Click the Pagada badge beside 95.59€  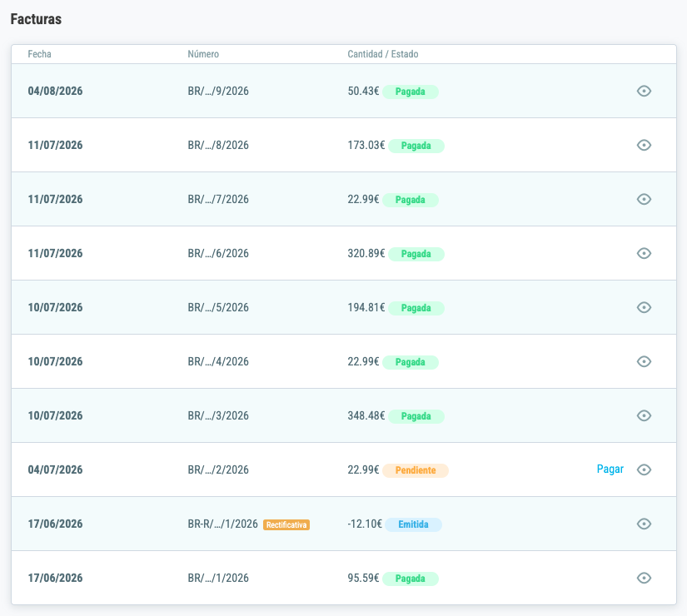pos(410,579)
